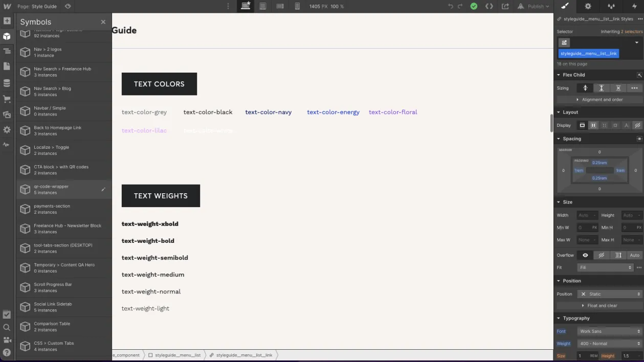The image size is (644, 362).
Task: Open the Font dropdown showing Work Sans
Action: tap(609, 331)
